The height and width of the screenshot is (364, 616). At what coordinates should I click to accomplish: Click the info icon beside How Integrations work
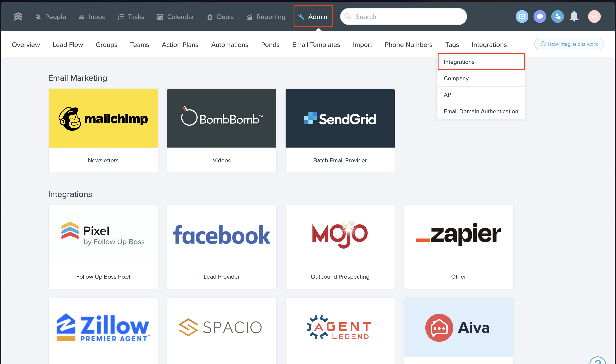tap(543, 44)
